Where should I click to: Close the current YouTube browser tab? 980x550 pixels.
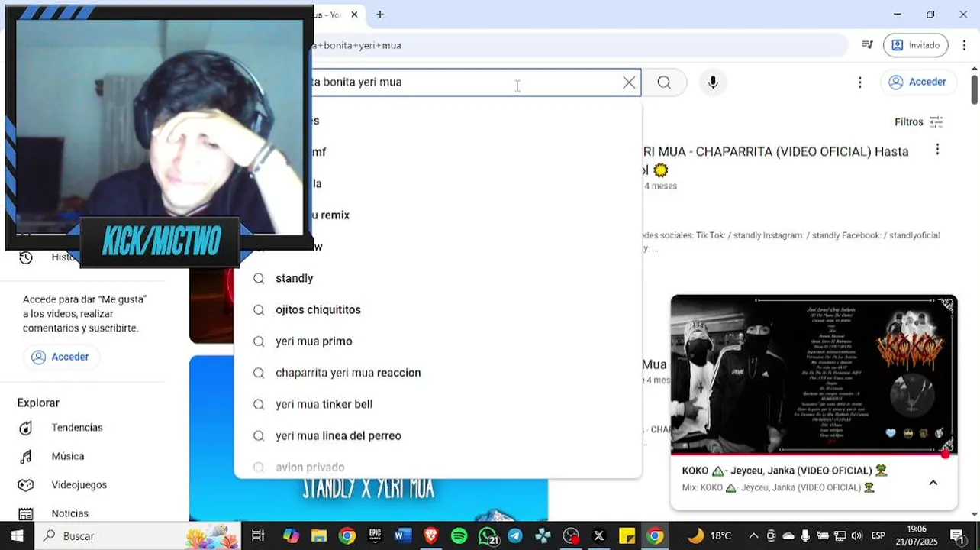[355, 15]
